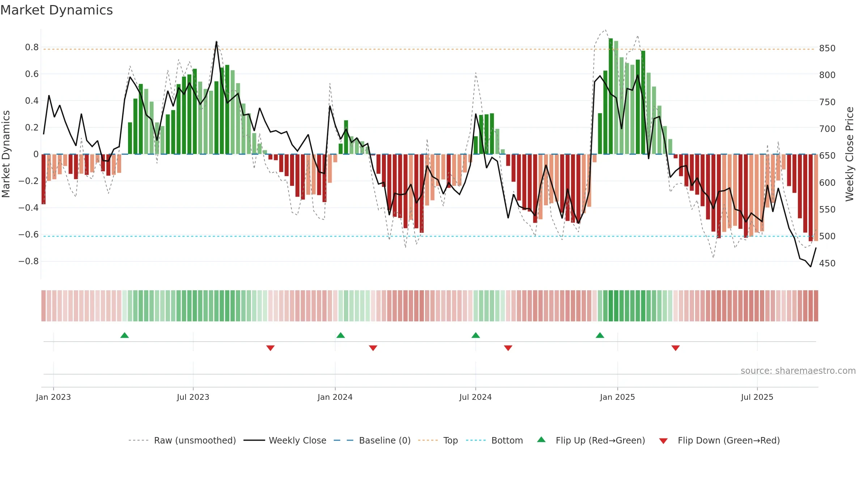Click the Jan 2024 axis label

[x=335, y=397]
